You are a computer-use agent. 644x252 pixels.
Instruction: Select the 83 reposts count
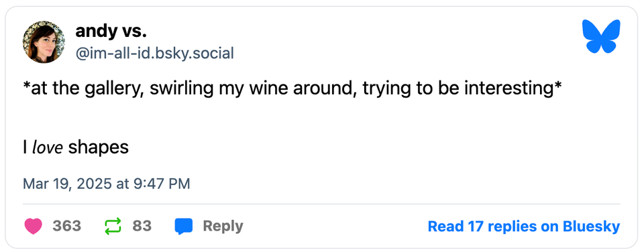142,226
